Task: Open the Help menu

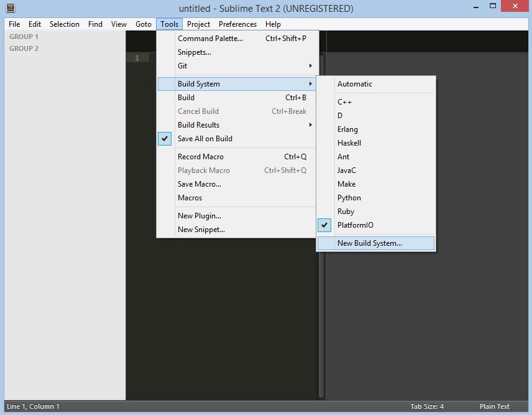Action: [x=273, y=24]
